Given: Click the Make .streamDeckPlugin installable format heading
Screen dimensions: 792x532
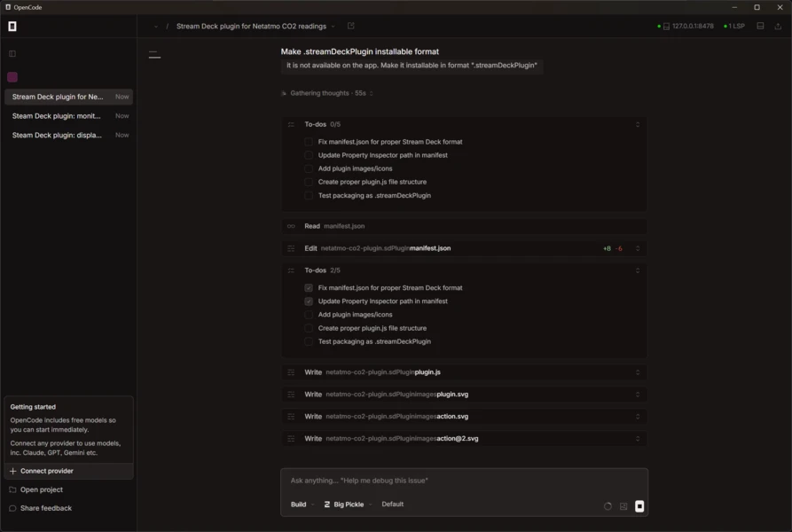Looking at the screenshot, I should tap(359, 51).
